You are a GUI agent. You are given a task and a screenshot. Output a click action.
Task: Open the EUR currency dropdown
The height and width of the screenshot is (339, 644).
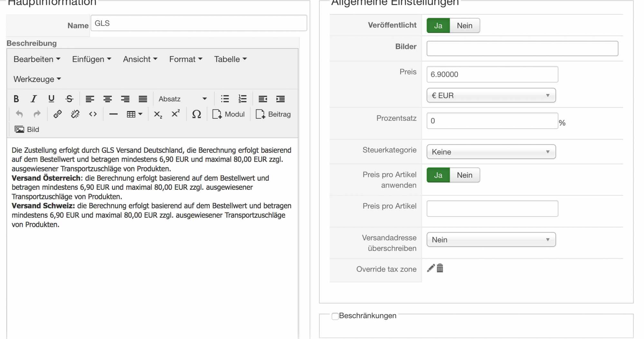coord(491,96)
